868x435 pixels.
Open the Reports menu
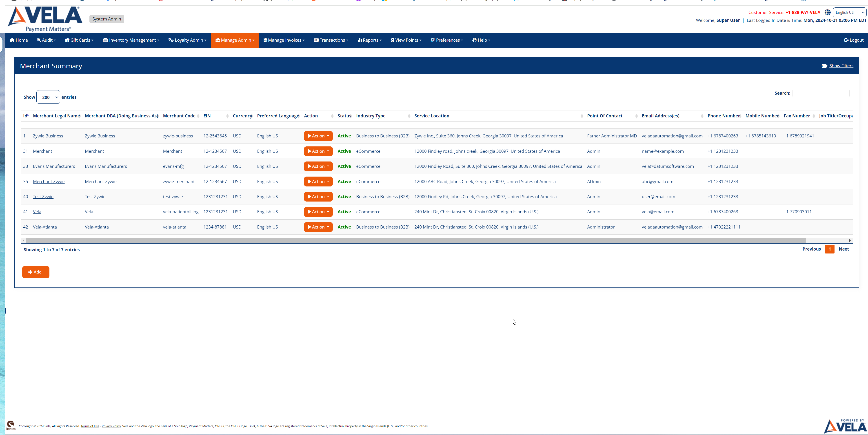pyautogui.click(x=370, y=40)
